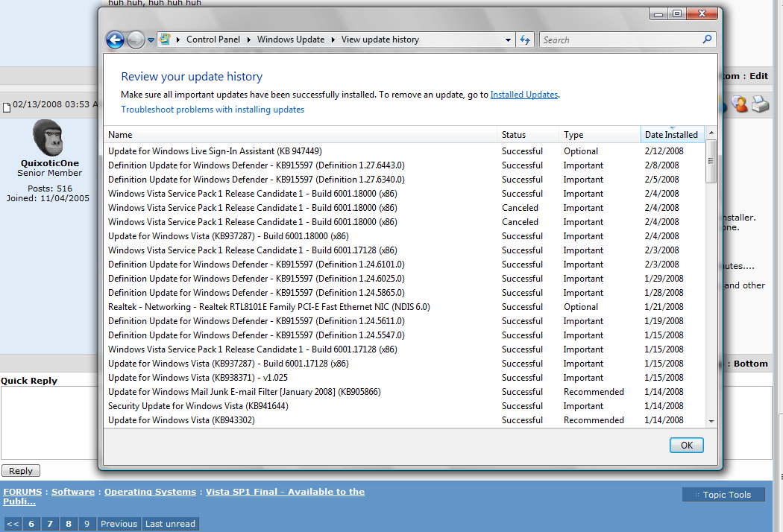
Task: Expand the address bar history dropdown
Action: click(508, 40)
